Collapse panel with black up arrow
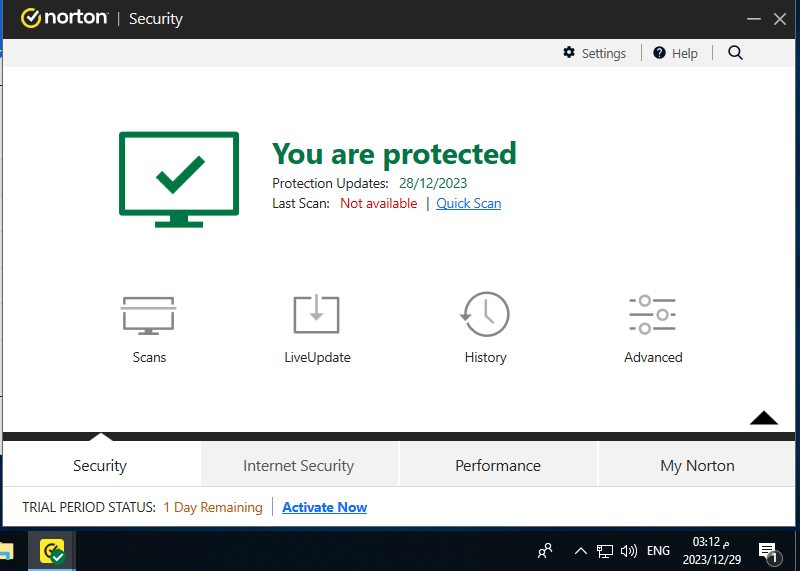This screenshot has width=800, height=571. [x=764, y=418]
